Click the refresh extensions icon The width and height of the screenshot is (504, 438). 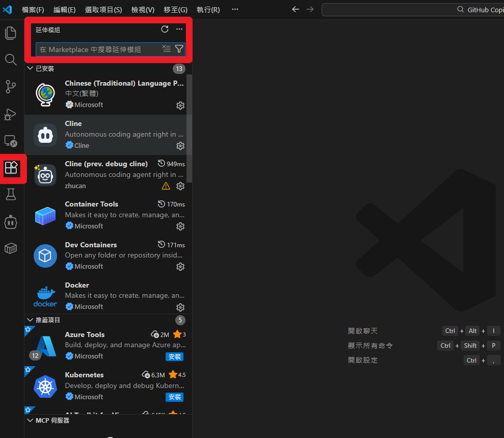tap(165, 30)
